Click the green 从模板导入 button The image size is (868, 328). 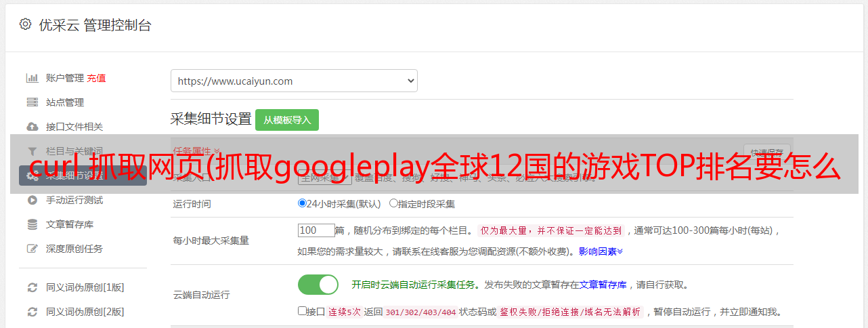287,120
